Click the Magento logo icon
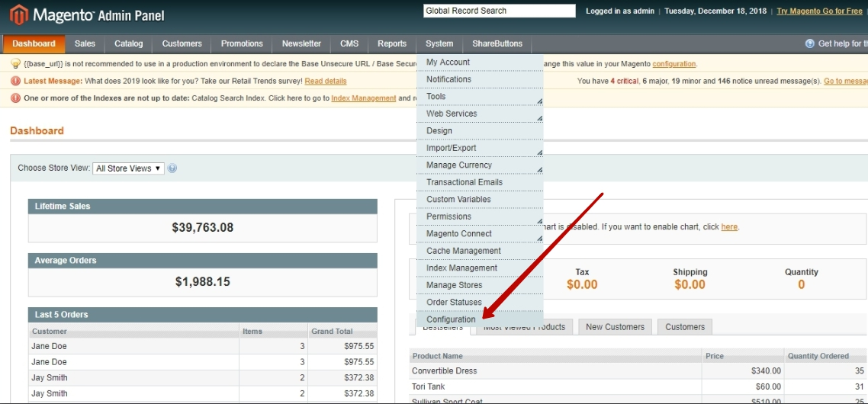 pyautogui.click(x=18, y=15)
